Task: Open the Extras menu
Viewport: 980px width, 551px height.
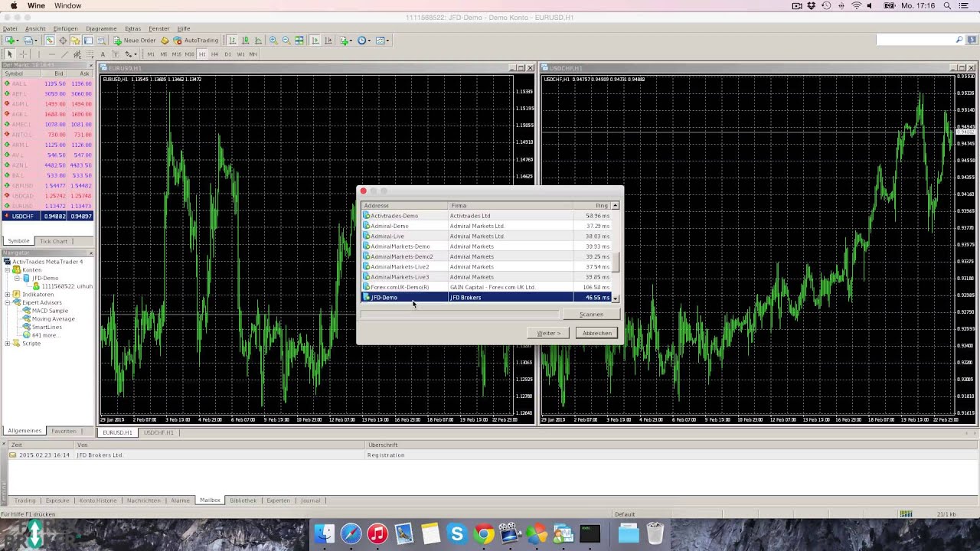Action: click(132, 28)
